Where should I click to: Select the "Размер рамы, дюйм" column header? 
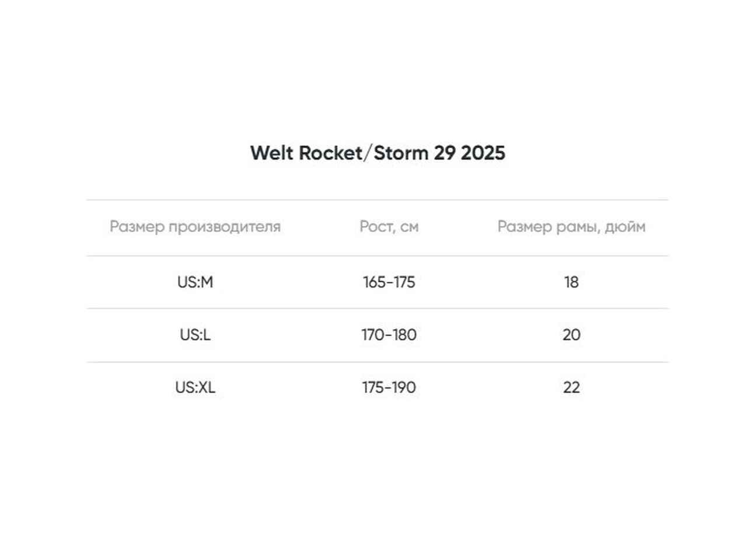571,226
